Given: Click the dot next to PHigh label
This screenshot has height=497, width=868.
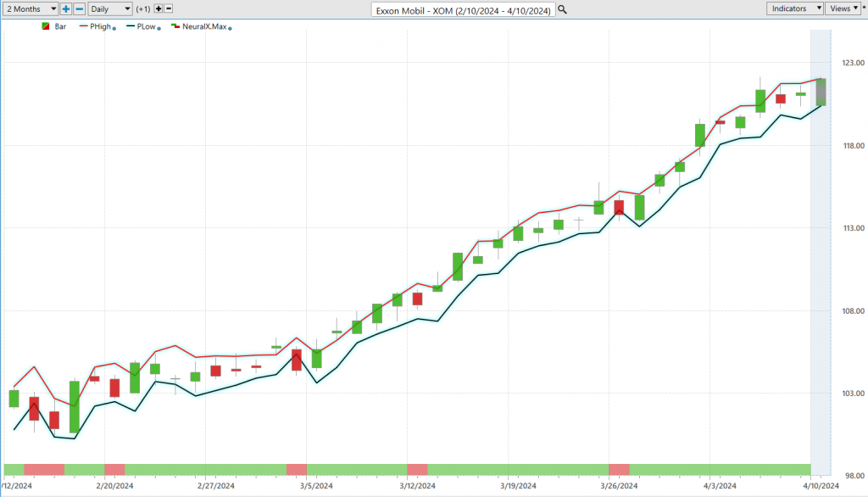Looking at the screenshot, I should (114, 28).
